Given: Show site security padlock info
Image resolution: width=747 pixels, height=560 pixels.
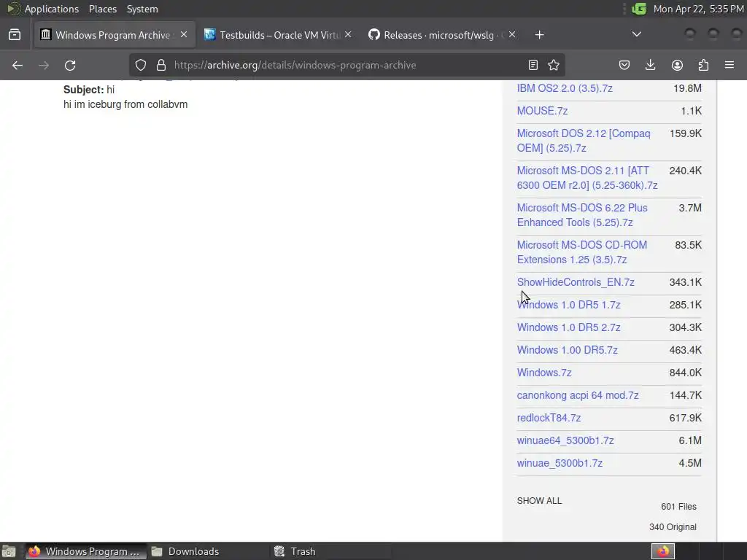Looking at the screenshot, I should (x=161, y=65).
